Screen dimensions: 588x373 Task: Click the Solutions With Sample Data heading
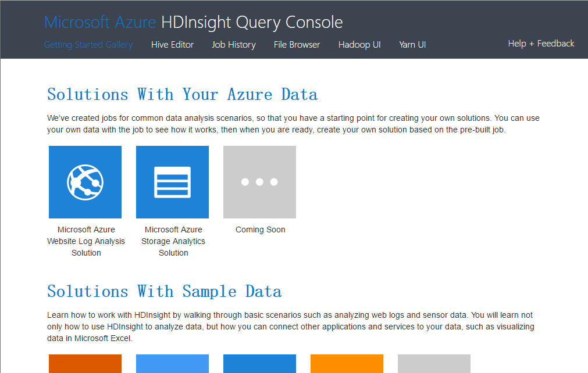coord(164,291)
